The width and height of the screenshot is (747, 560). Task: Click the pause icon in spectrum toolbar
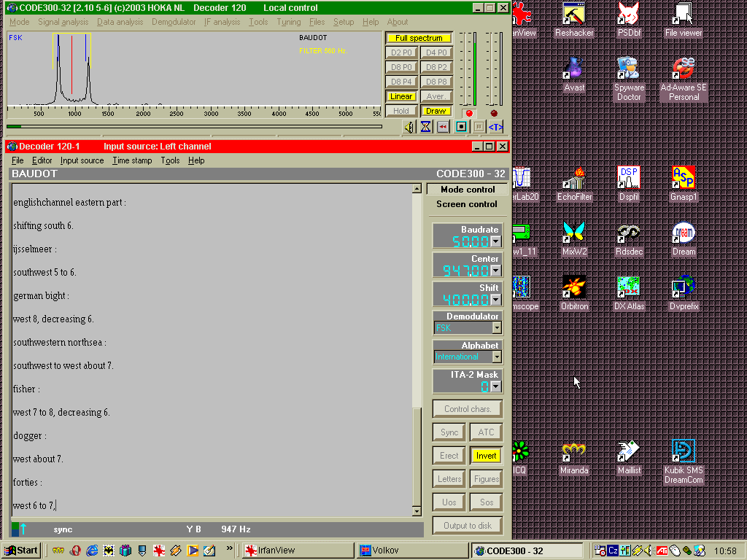point(479,127)
